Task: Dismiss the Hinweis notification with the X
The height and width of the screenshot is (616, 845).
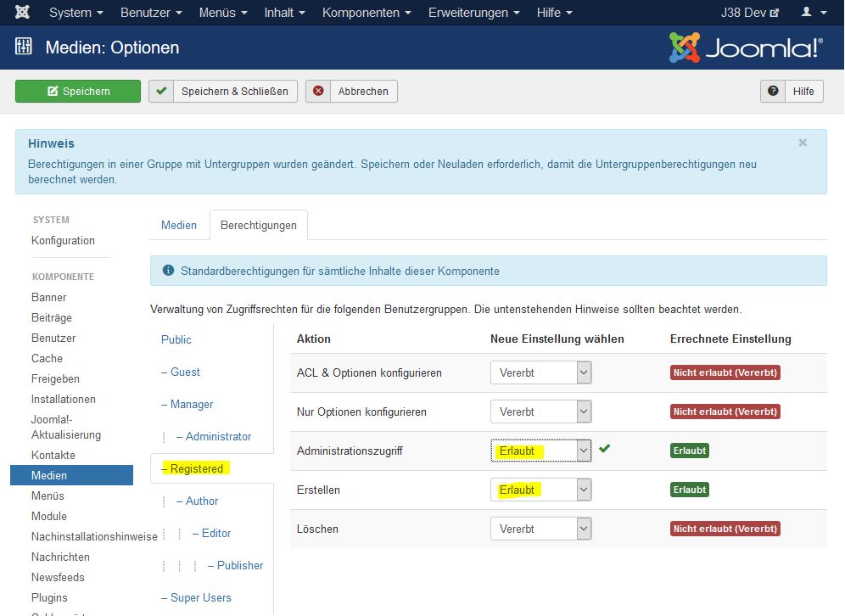Action: pos(803,143)
